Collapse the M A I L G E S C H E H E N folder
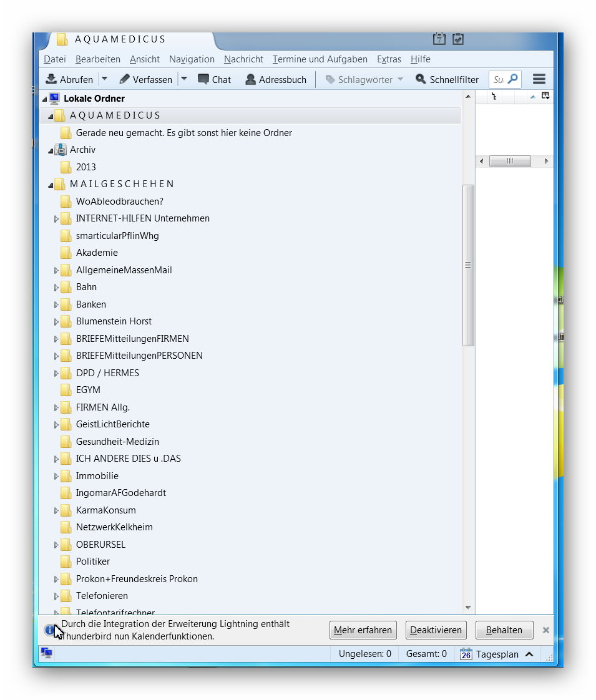The width and height of the screenshot is (596, 700). 51,185
